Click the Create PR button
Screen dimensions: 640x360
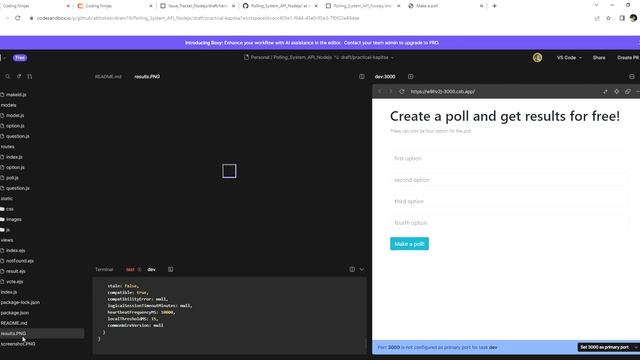[628, 58]
